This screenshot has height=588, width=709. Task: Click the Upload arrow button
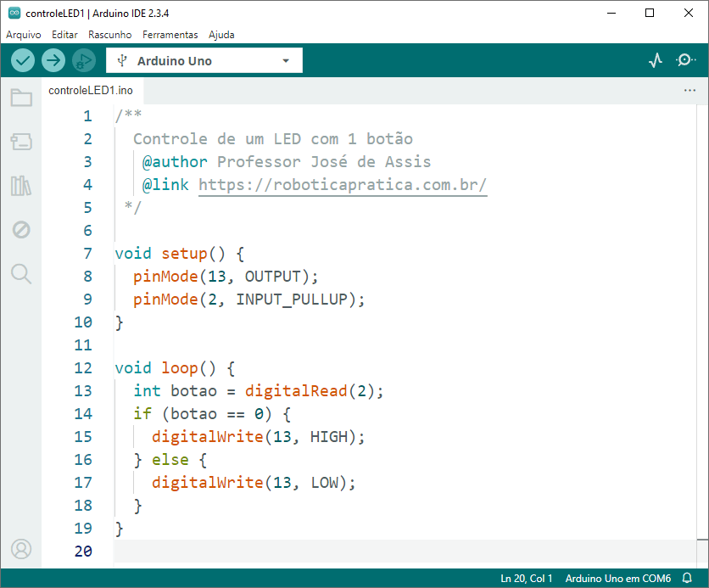(53, 60)
